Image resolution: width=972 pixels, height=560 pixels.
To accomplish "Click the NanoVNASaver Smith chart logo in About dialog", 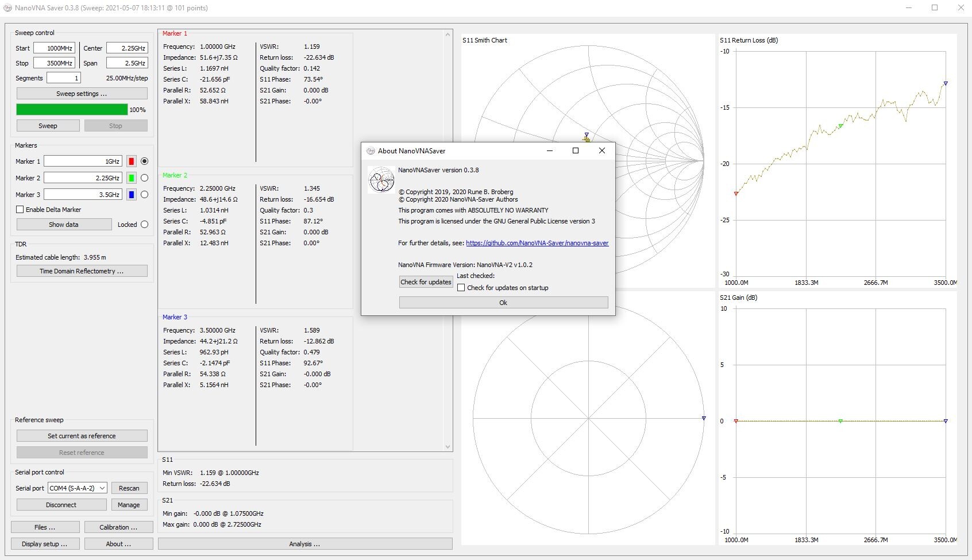I will click(x=381, y=180).
